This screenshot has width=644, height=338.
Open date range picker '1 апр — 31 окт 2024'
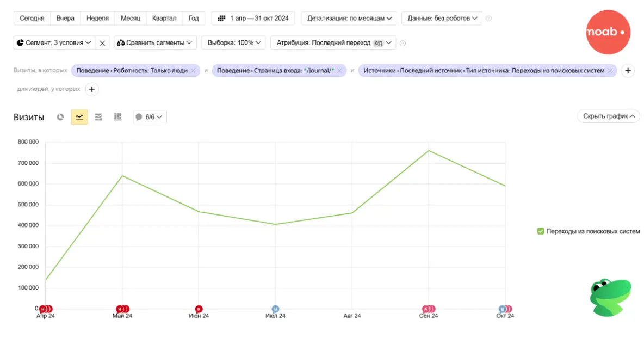point(253,18)
